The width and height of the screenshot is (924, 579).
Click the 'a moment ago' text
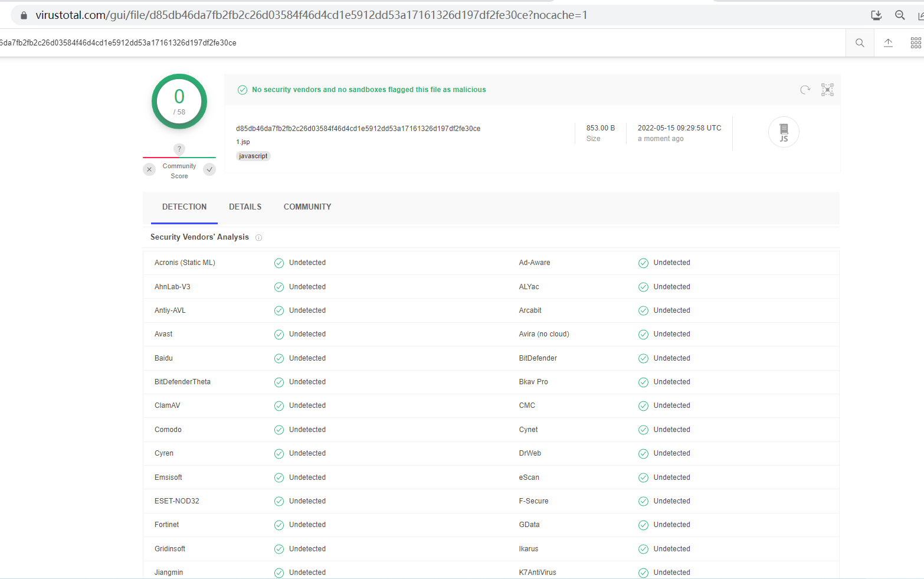tap(660, 139)
